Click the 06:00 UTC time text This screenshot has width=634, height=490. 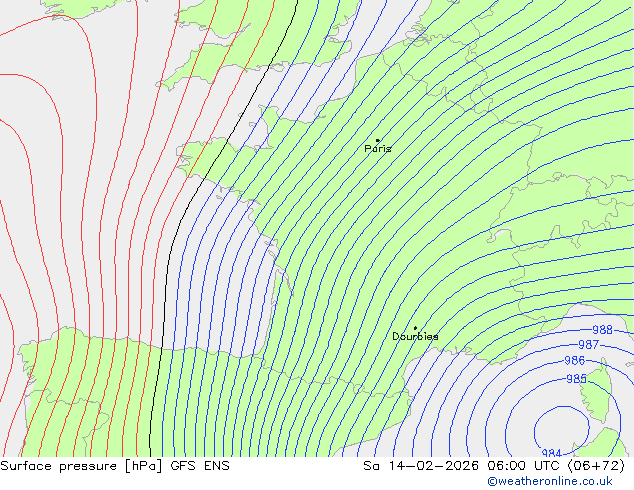(524, 466)
